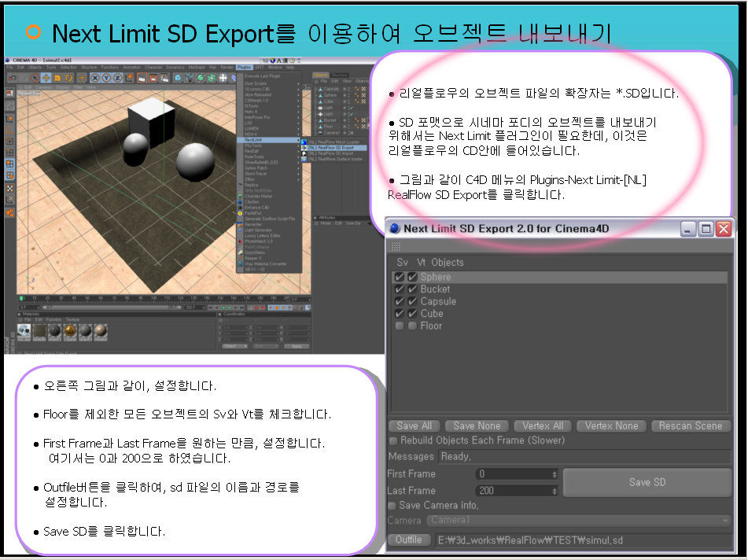Click the Use Object Axis tool icon
748x560 pixels.
(x=9, y=131)
